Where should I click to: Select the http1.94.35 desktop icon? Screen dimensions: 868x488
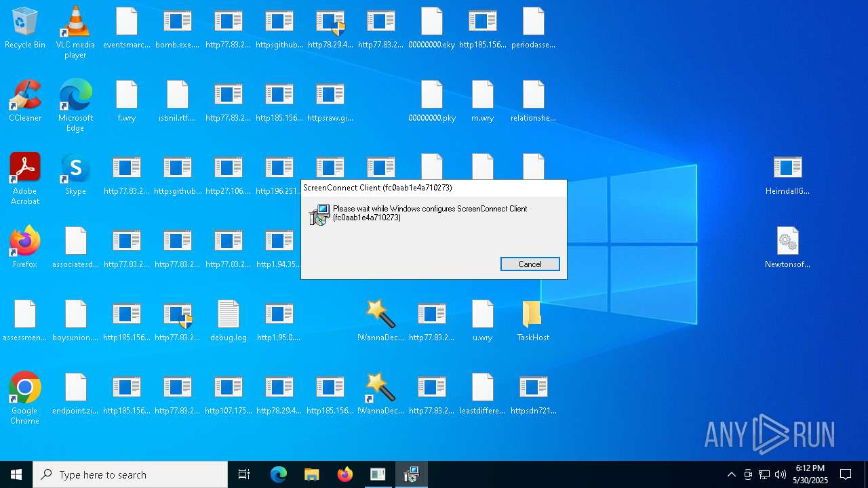tap(278, 247)
